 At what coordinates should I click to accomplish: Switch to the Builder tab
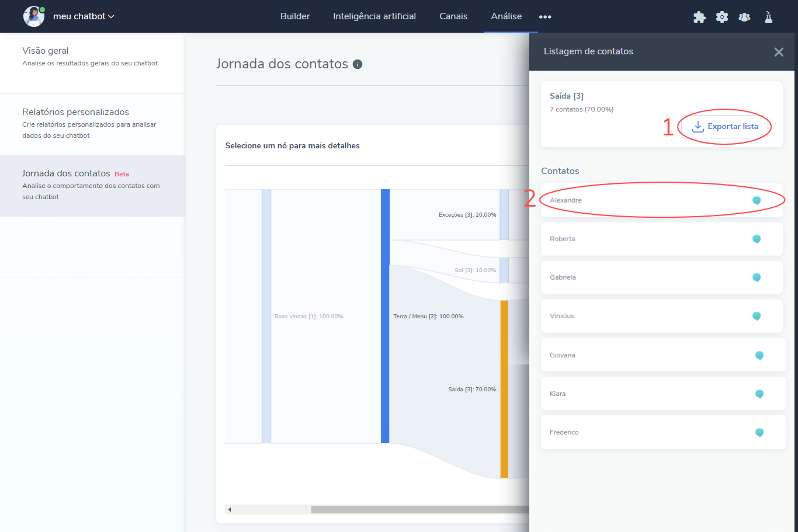click(295, 16)
